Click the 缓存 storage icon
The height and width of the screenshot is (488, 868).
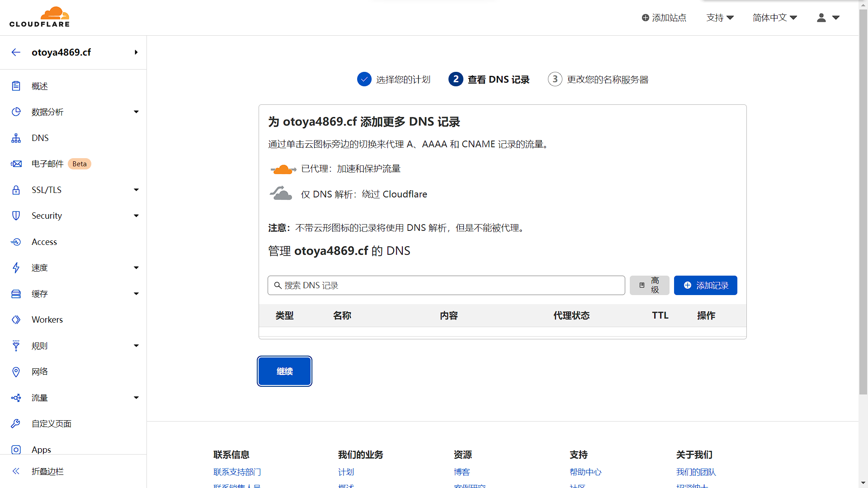tap(16, 294)
